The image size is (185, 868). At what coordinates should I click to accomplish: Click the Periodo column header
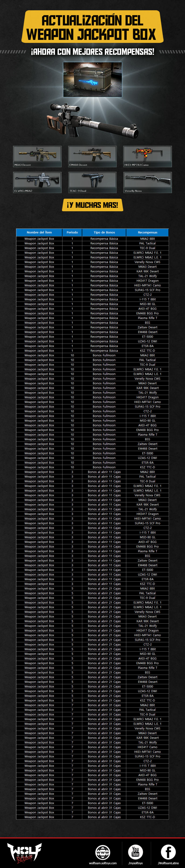(72, 232)
